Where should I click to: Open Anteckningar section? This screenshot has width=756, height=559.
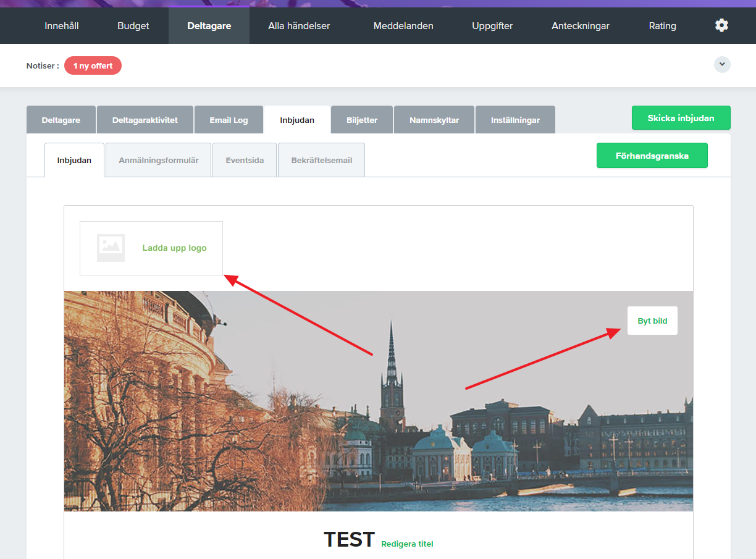[x=581, y=26]
